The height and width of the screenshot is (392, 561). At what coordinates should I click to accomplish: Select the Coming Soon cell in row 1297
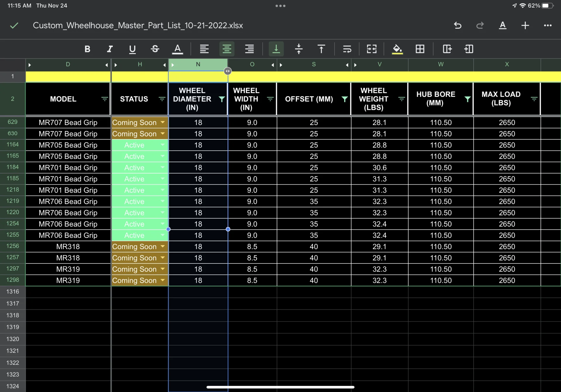coord(140,269)
